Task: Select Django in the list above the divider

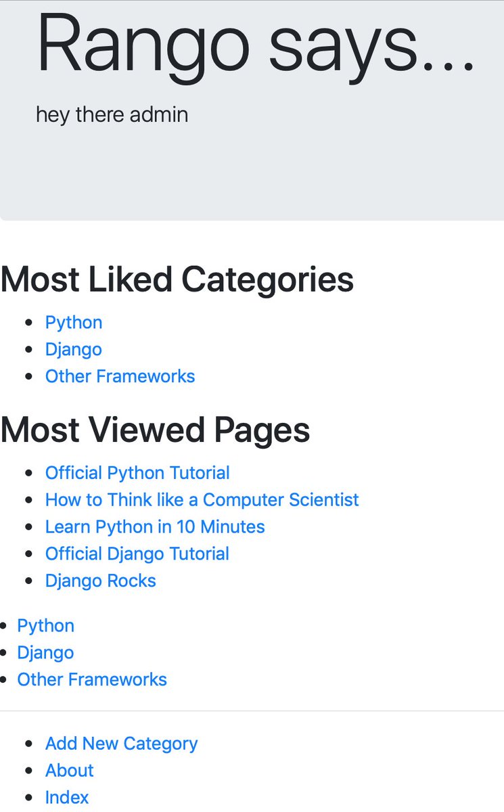Action: click(45, 652)
